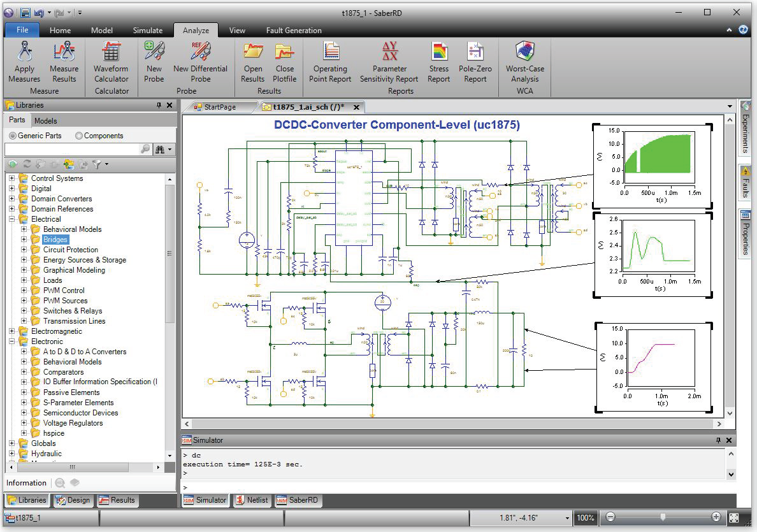Switch to the SaberRD output tab

click(x=298, y=500)
